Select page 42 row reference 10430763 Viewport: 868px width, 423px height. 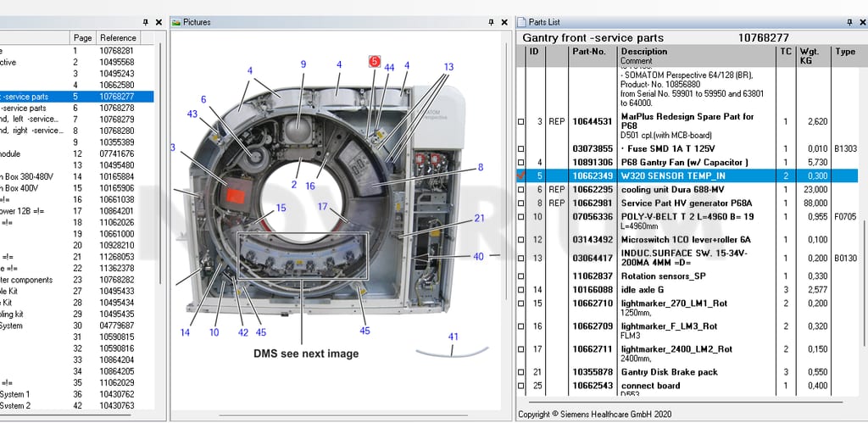[77, 406]
